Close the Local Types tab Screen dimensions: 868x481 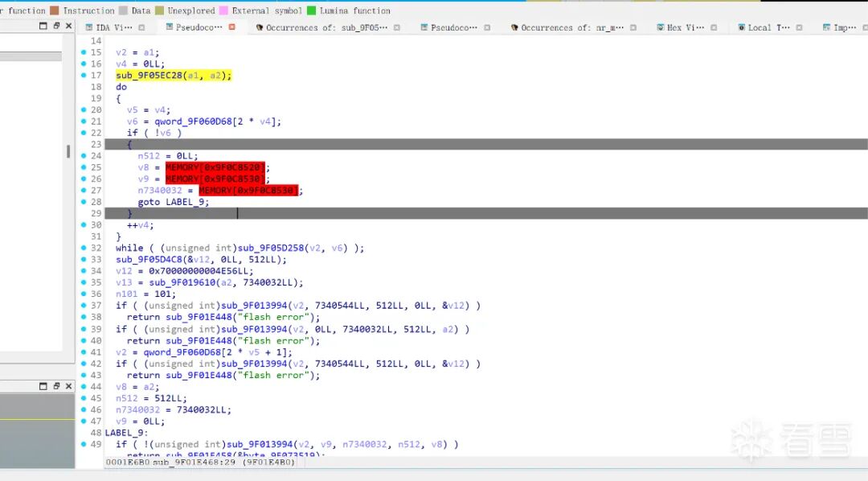point(800,27)
